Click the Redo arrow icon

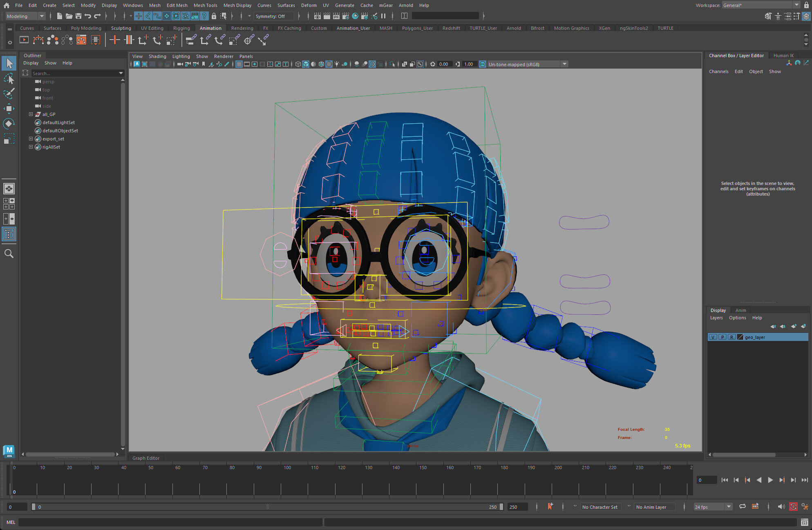(97, 16)
